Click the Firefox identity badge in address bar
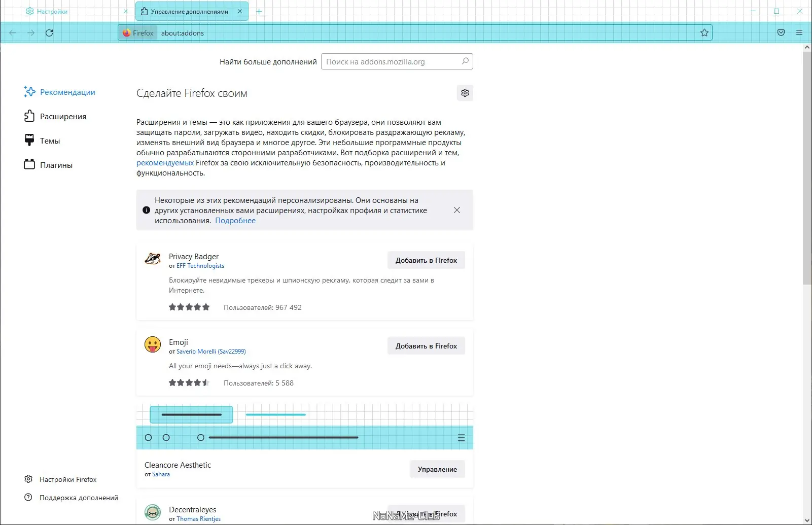 point(138,33)
